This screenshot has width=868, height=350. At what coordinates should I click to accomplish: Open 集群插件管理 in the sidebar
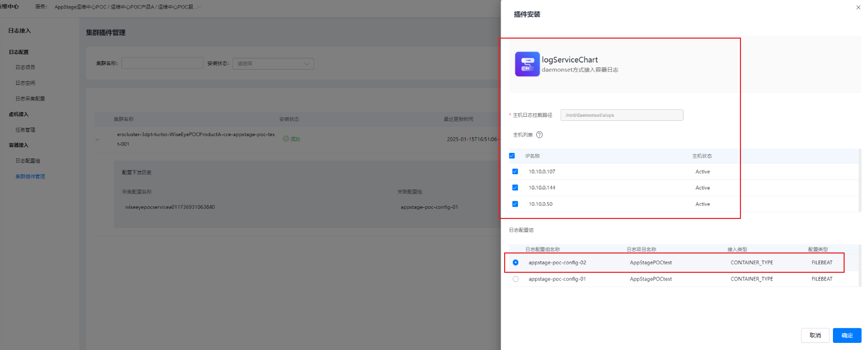(x=30, y=177)
